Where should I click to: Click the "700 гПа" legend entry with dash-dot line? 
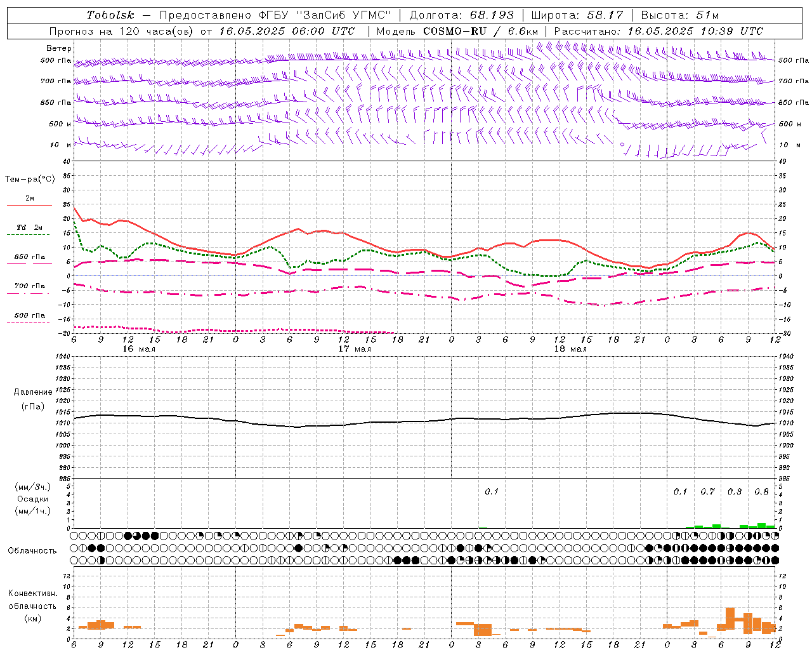[x=29, y=286]
